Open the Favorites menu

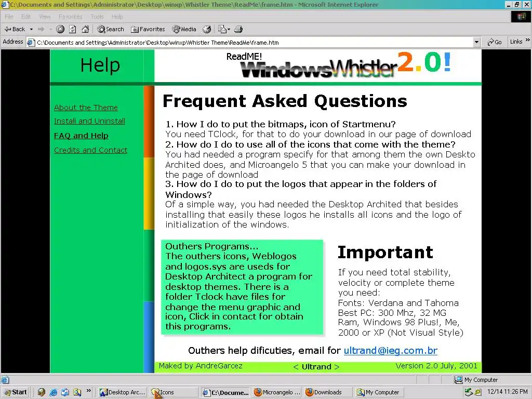(70, 17)
